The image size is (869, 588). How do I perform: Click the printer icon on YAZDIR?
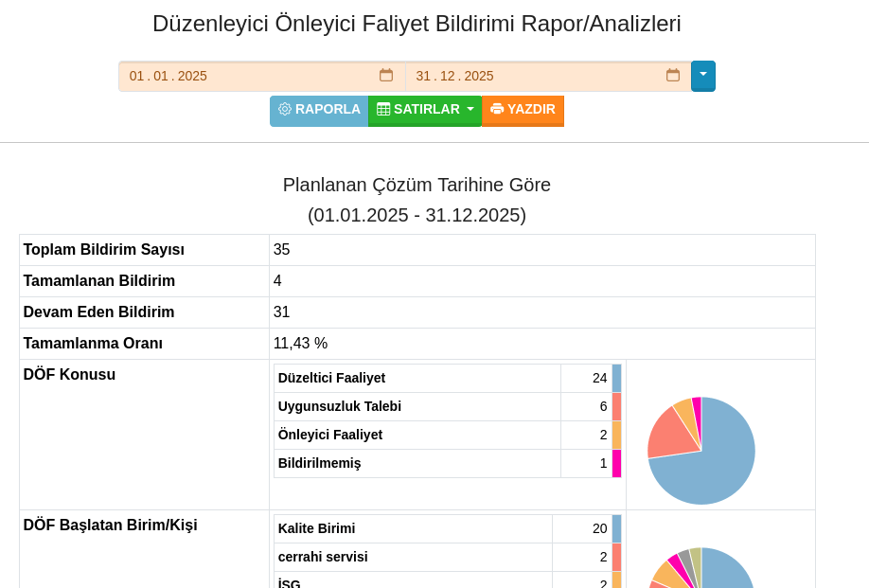click(497, 109)
